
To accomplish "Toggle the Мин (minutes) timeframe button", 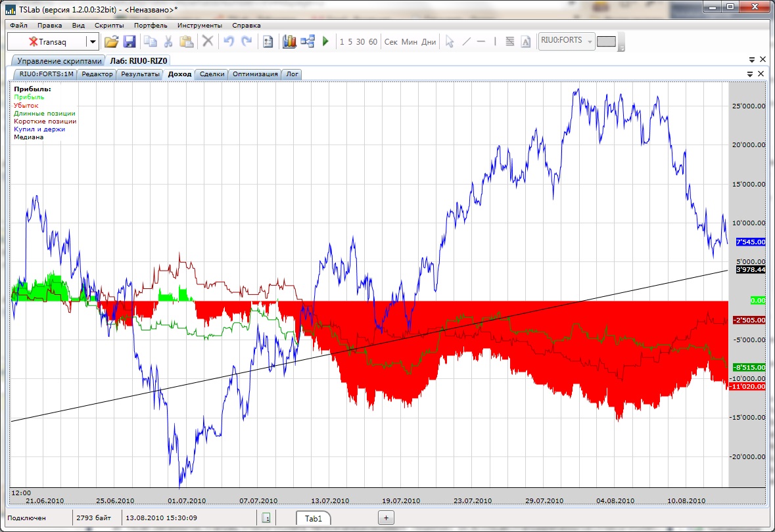I will [409, 42].
